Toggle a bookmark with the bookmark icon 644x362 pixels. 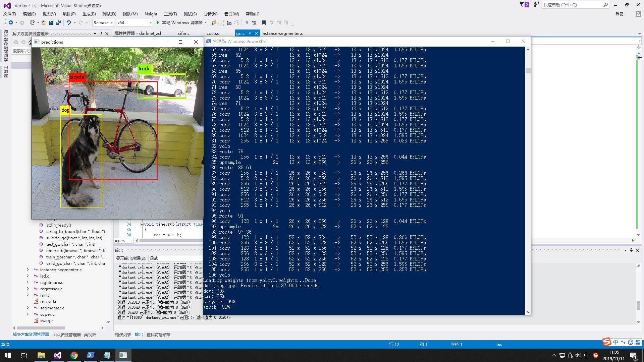(264, 23)
